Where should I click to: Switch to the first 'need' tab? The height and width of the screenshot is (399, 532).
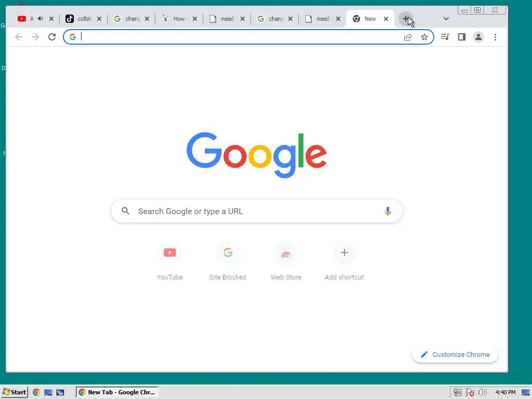point(222,19)
